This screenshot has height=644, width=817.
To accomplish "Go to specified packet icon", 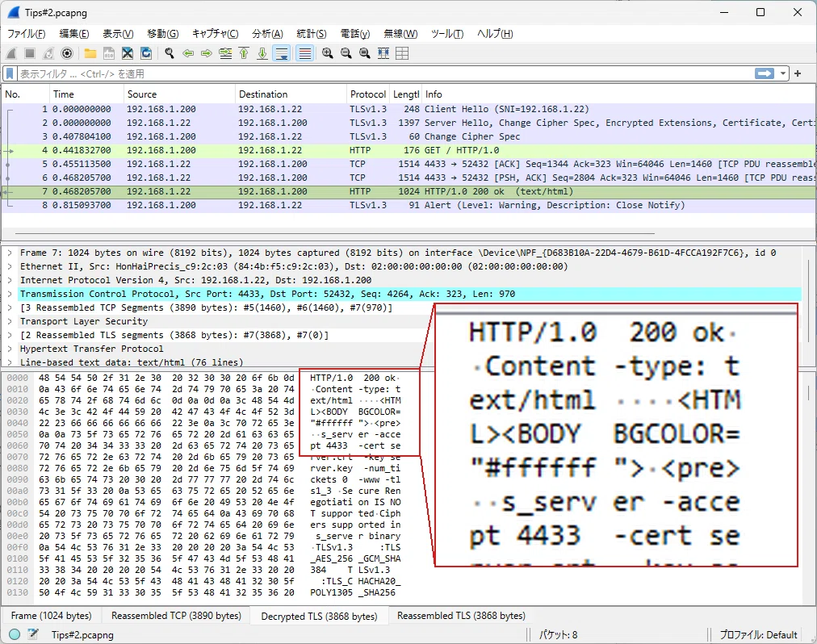I will (225, 53).
